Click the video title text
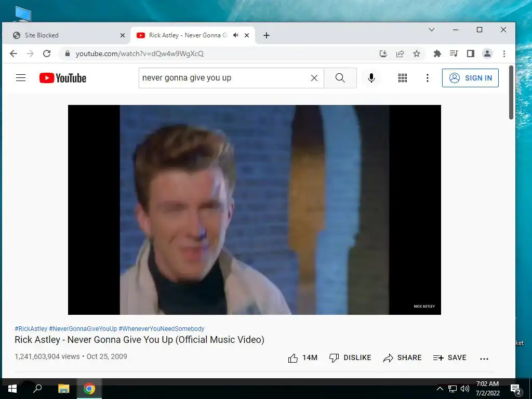532x399 pixels. coord(139,340)
